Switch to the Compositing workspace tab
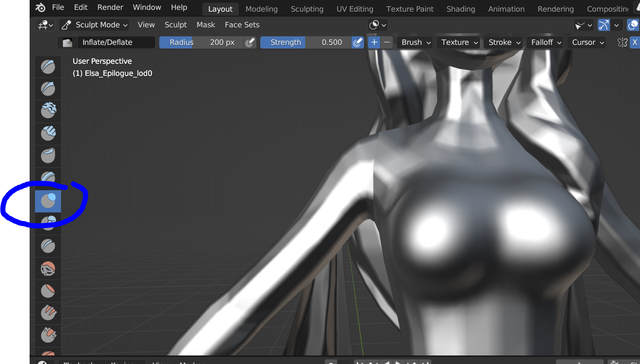 (608, 9)
